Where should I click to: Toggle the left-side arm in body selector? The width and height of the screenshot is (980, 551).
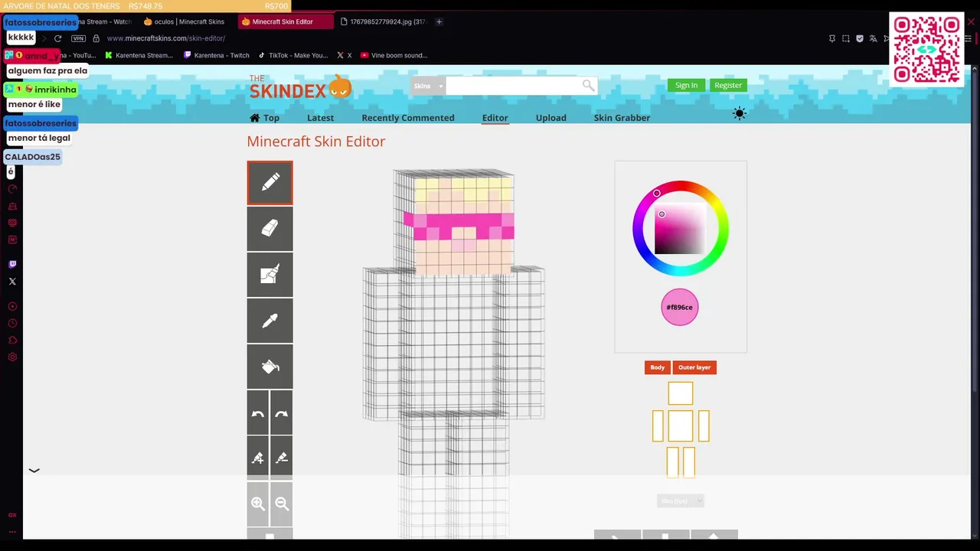[x=658, y=426]
